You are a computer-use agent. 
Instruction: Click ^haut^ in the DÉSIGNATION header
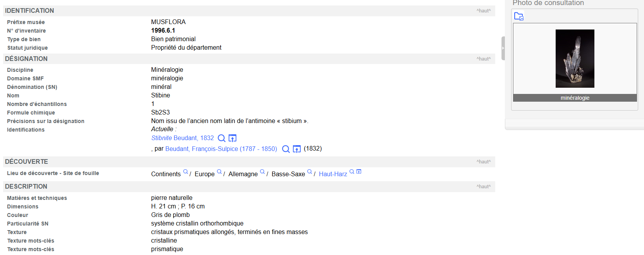click(x=484, y=59)
